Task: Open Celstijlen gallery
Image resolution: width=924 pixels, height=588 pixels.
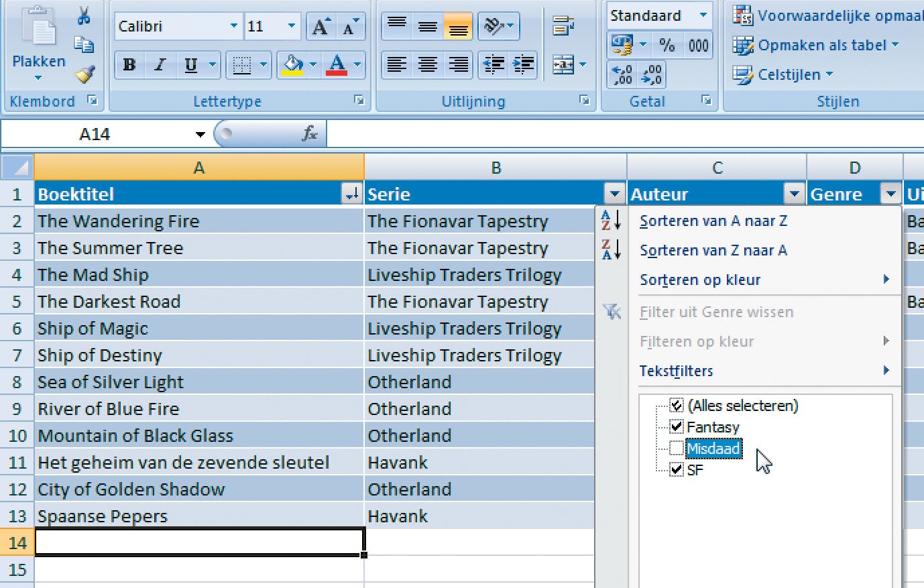Action: click(783, 74)
